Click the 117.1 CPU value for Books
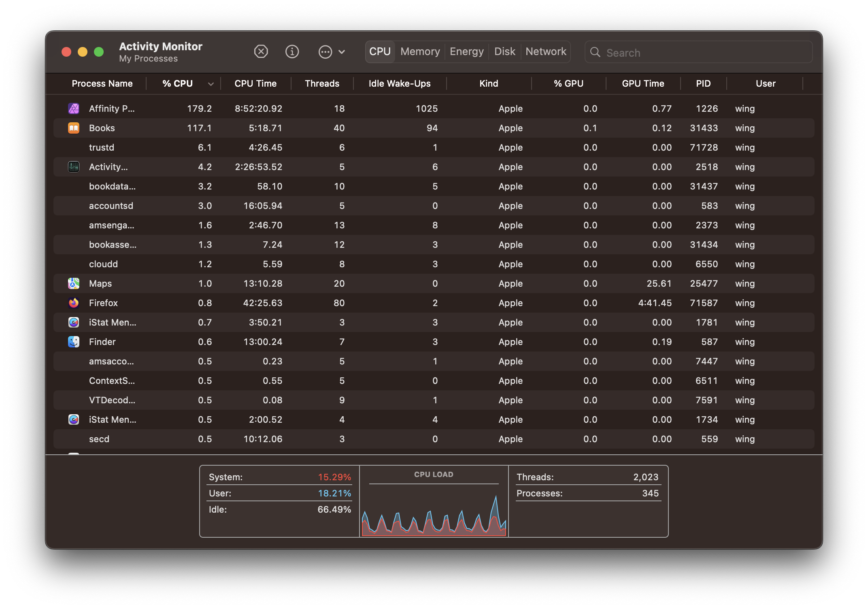868x609 pixels. click(x=199, y=128)
